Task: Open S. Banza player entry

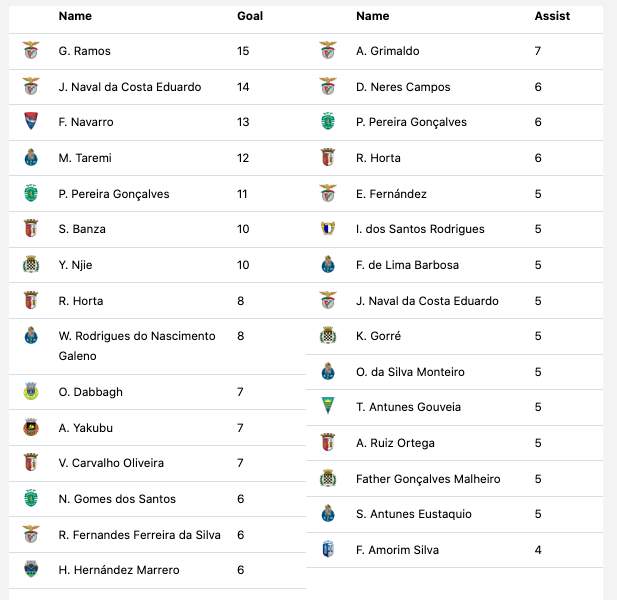Action: coord(82,229)
